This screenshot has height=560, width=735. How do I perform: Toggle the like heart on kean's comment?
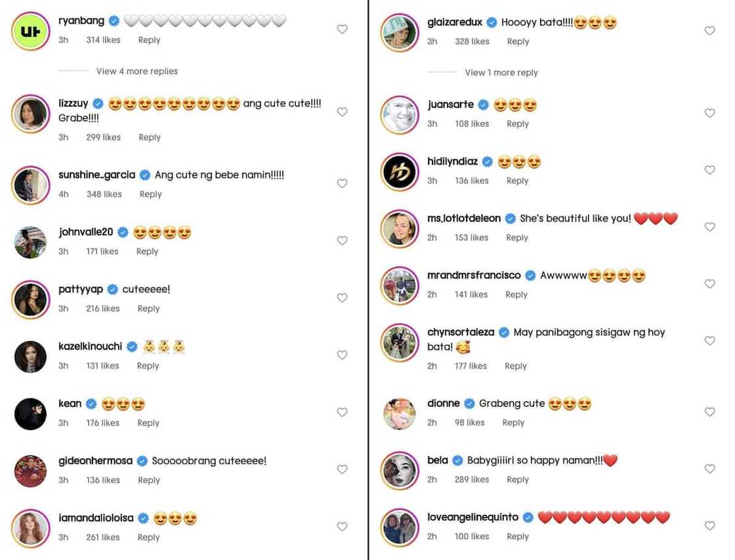[342, 412]
